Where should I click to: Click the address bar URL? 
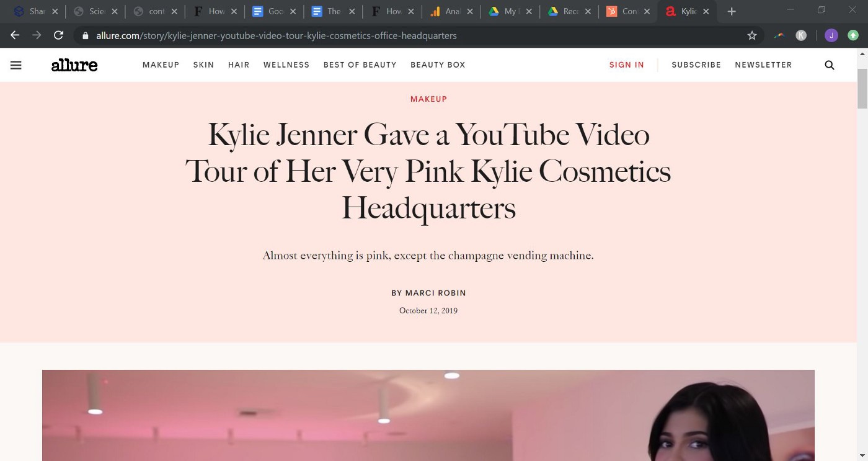277,35
